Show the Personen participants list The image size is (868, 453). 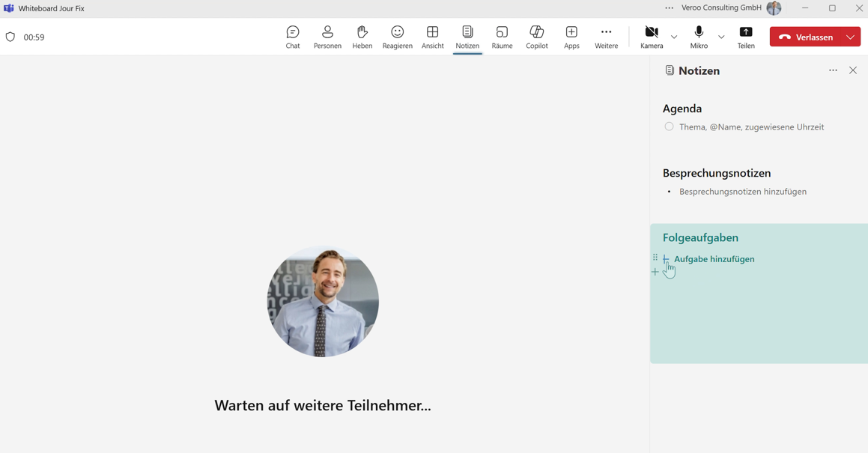[x=327, y=37]
